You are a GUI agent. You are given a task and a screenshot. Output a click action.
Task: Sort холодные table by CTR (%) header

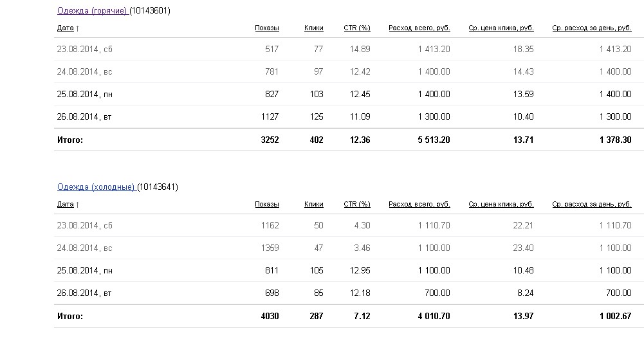357,205
